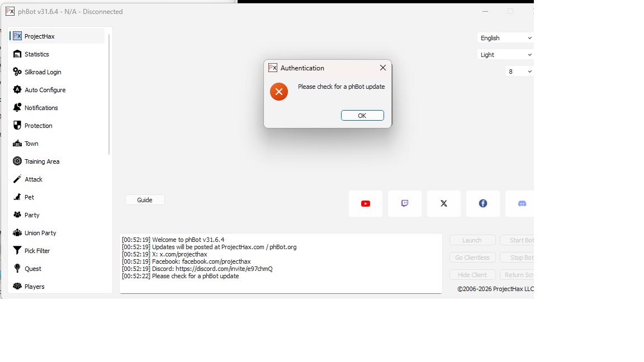Click the Guide button
Viewport: 644px width, 362px height.
[x=145, y=200]
